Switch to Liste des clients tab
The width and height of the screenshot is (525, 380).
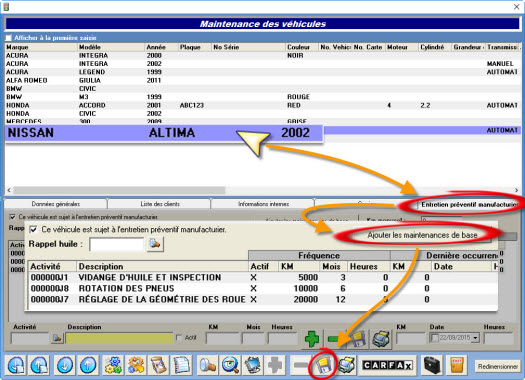(160, 204)
